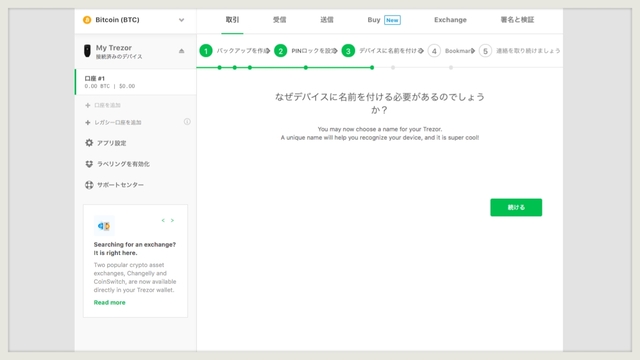Click the アプリ設定 label
The height and width of the screenshot is (360, 640).
click(111, 143)
